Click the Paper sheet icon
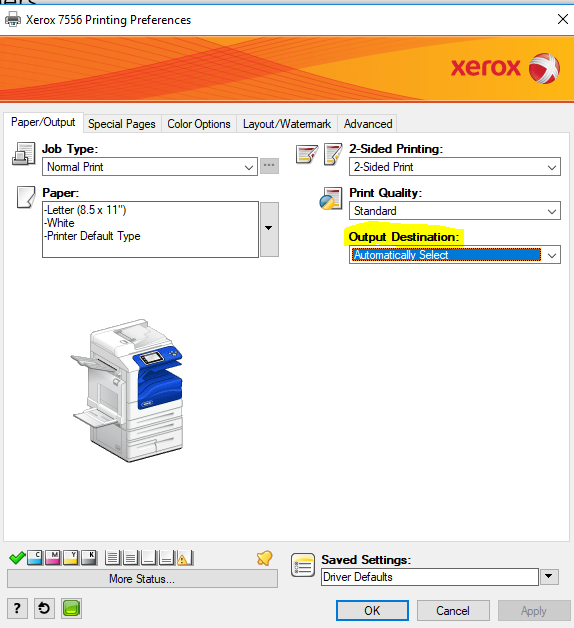The width and height of the screenshot is (574, 628). click(x=26, y=197)
